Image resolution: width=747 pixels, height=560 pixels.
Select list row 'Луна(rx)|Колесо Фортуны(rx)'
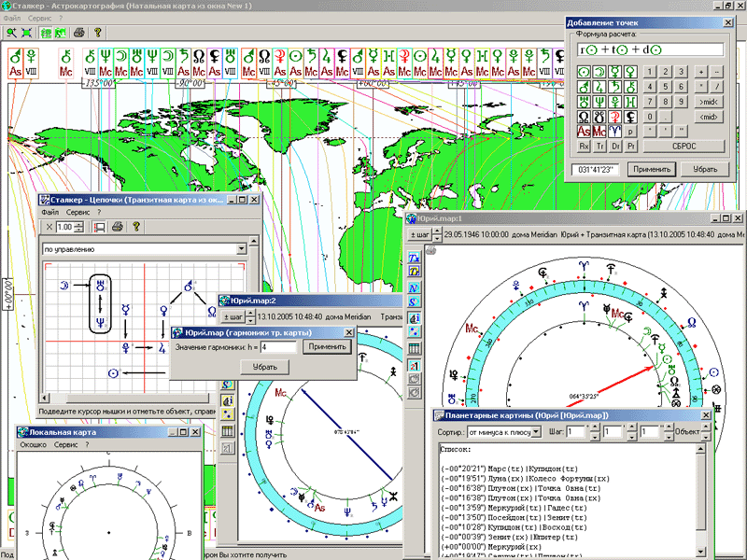tap(525, 479)
